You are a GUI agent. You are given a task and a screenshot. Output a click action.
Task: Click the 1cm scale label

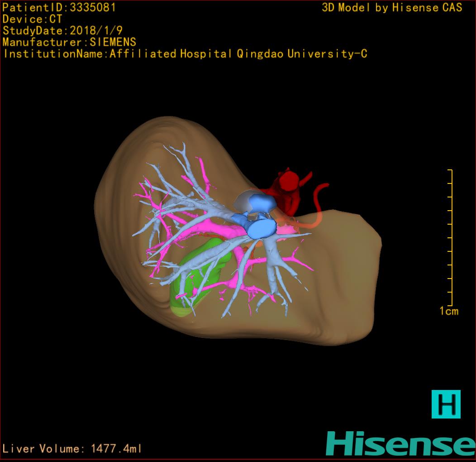[x=449, y=311]
